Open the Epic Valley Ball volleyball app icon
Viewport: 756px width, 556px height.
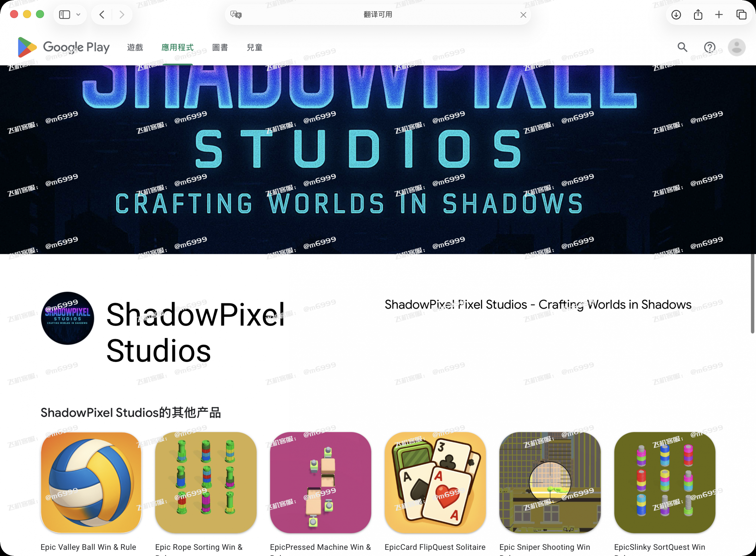coord(91,483)
